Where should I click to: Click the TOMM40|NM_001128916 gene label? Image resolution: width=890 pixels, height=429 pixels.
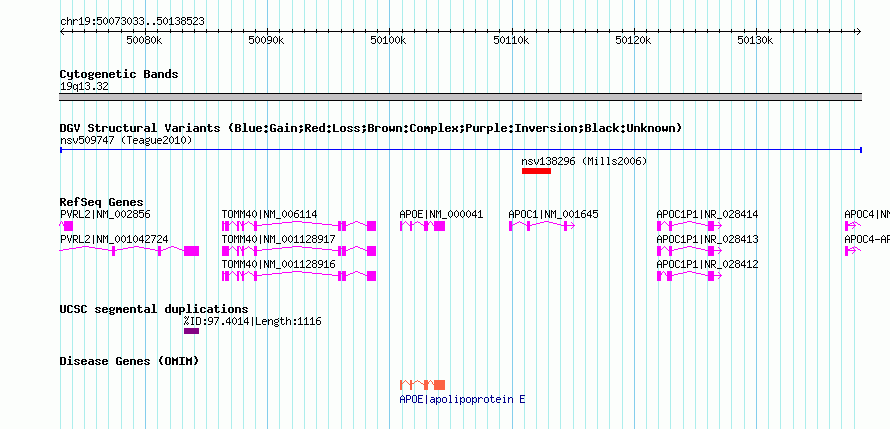tap(278, 264)
